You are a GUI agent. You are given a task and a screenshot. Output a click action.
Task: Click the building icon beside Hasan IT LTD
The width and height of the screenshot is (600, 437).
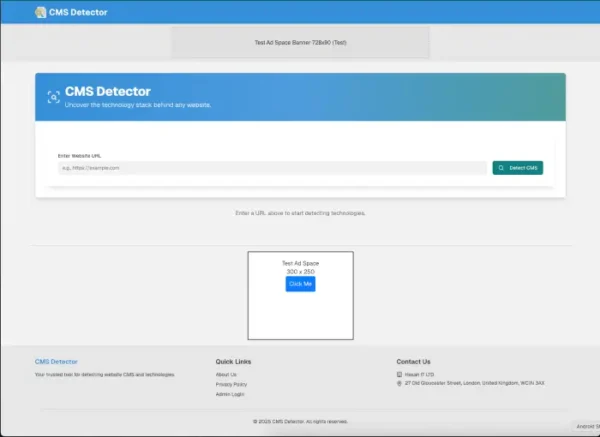pyautogui.click(x=399, y=375)
